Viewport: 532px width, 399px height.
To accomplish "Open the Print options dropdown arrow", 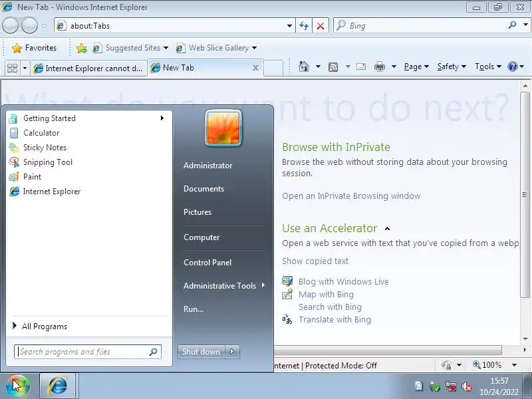I will coord(394,66).
